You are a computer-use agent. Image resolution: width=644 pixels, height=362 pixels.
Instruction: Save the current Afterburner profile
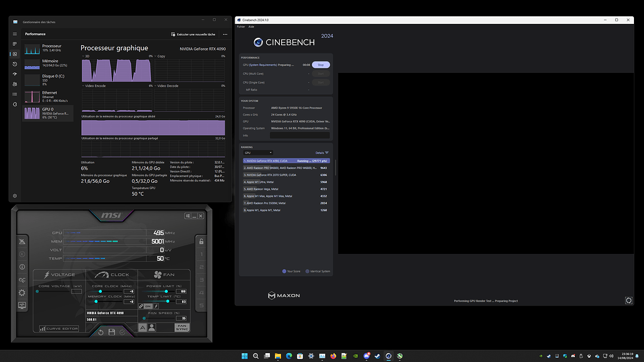click(112, 332)
